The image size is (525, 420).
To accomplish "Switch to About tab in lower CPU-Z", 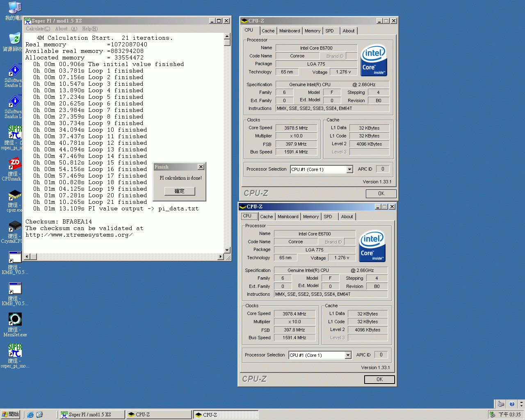I will coord(347,217).
